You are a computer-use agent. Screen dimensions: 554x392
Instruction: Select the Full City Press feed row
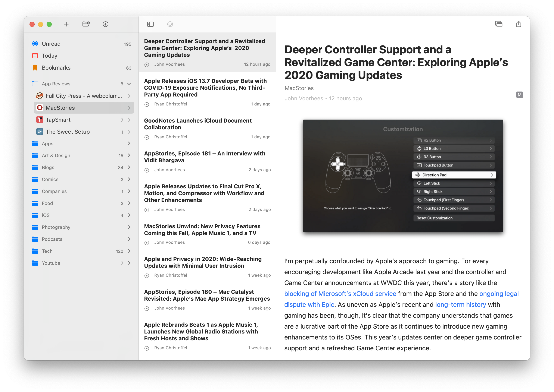tap(84, 96)
